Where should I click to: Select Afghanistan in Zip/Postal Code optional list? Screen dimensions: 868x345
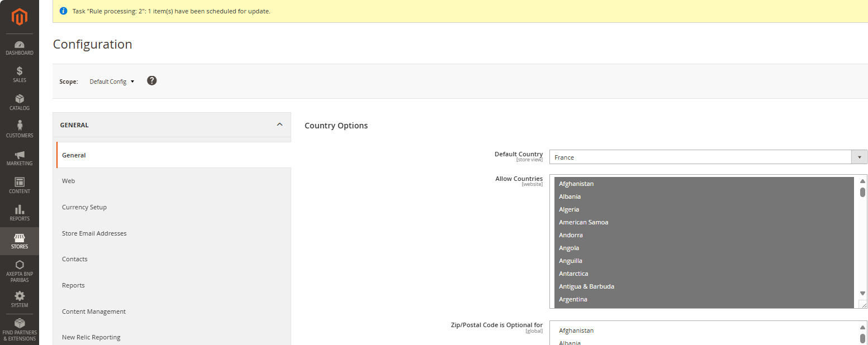(x=576, y=330)
